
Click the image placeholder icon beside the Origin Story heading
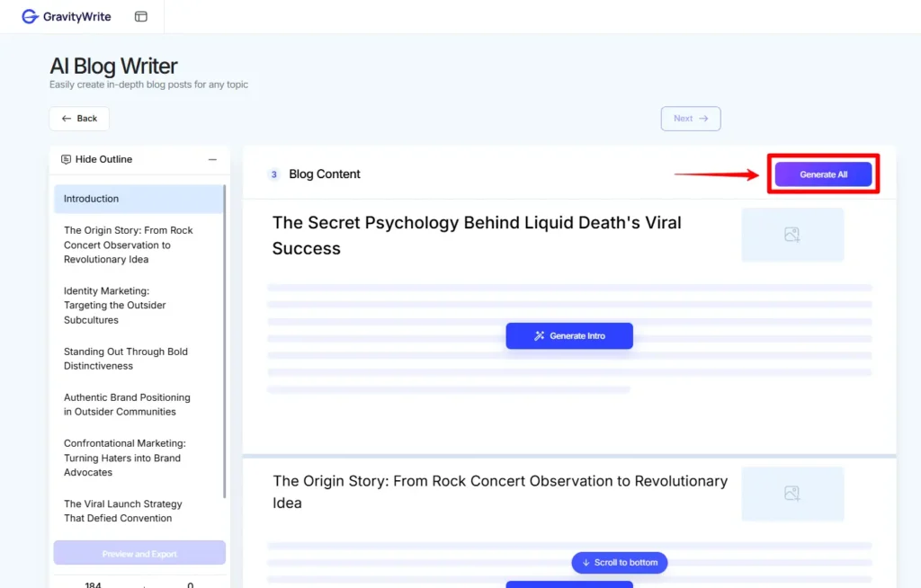[792, 493]
